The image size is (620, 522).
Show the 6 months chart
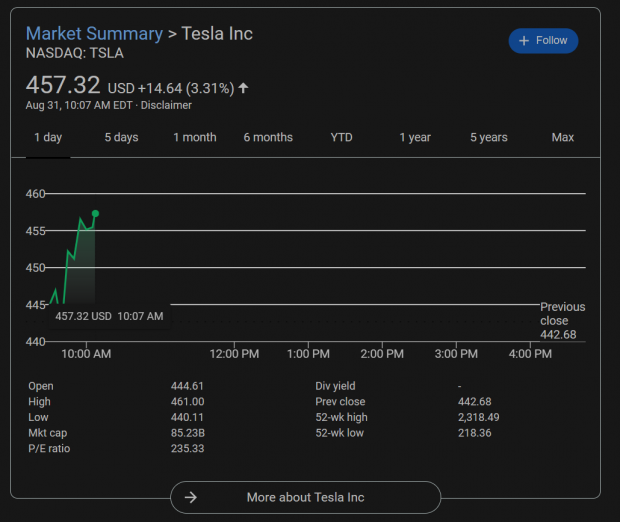point(268,137)
